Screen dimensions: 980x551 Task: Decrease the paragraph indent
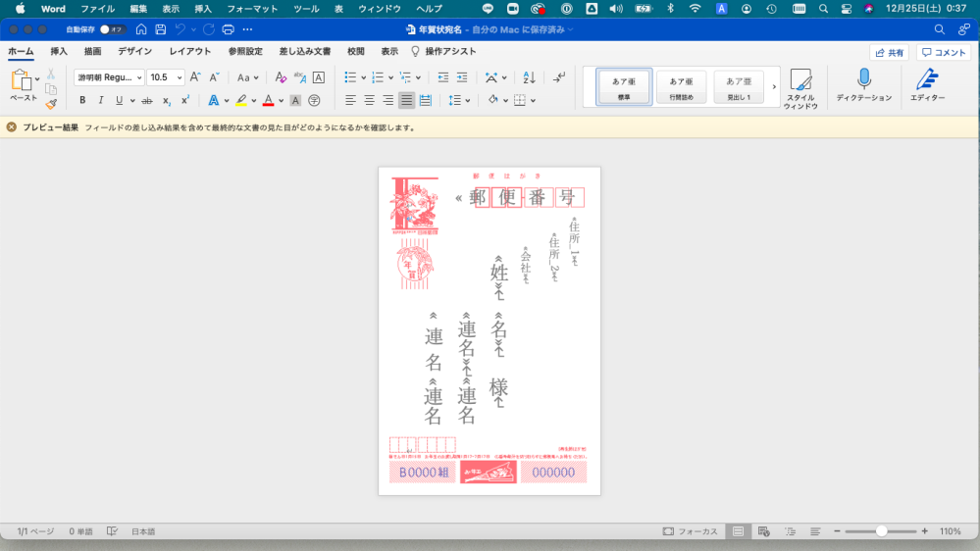pos(443,77)
